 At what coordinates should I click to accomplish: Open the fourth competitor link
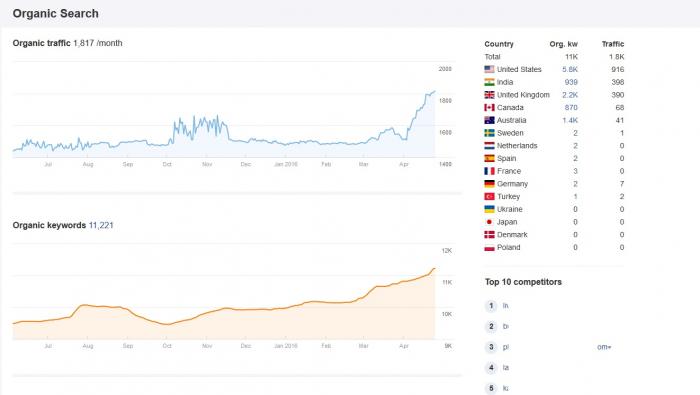pyautogui.click(x=505, y=368)
